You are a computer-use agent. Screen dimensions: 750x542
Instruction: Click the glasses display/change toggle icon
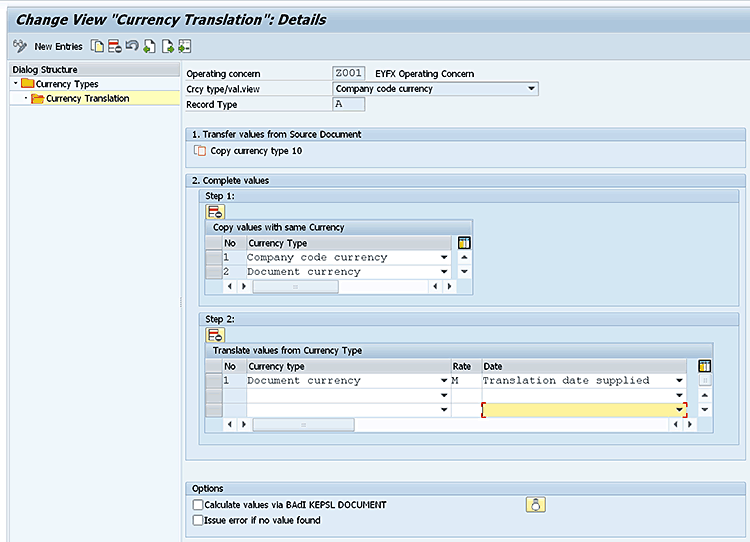(x=19, y=46)
